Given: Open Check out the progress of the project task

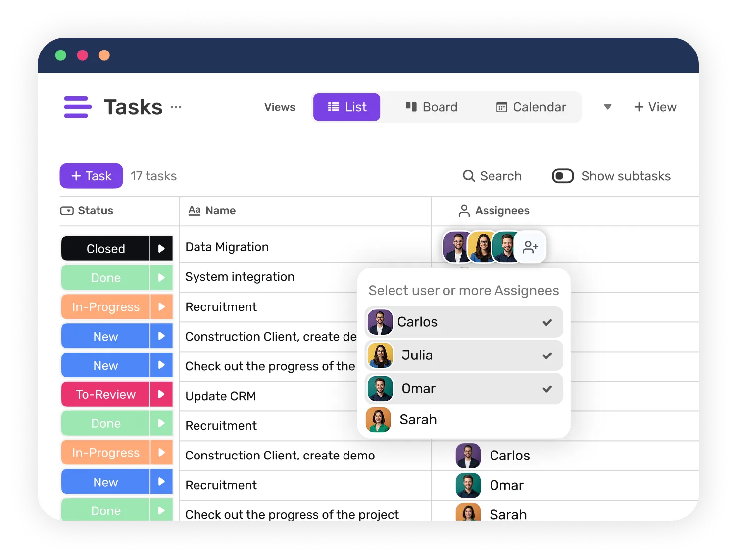Looking at the screenshot, I should pyautogui.click(x=292, y=514).
